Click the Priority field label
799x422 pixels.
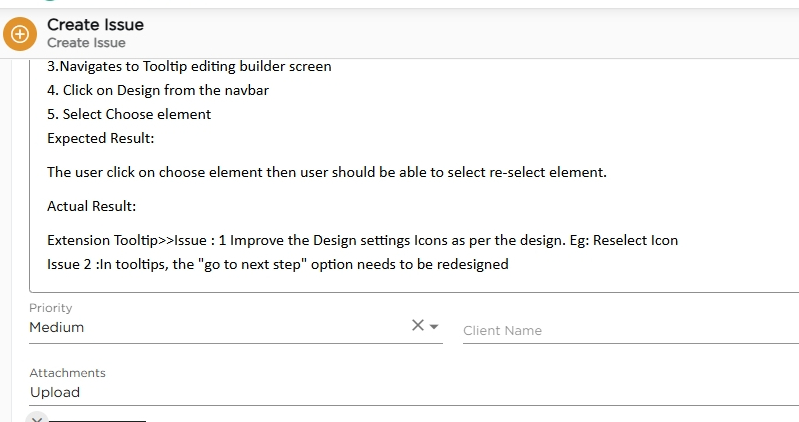coord(50,308)
